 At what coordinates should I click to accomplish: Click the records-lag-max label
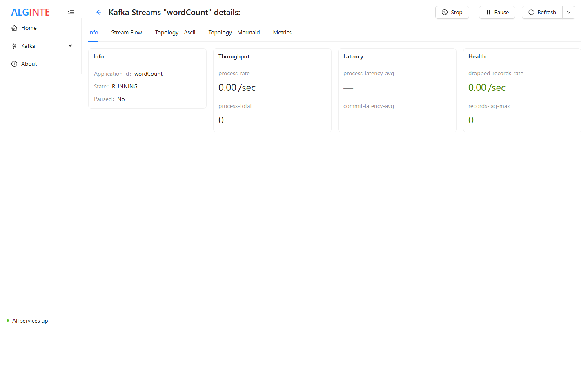(x=489, y=106)
